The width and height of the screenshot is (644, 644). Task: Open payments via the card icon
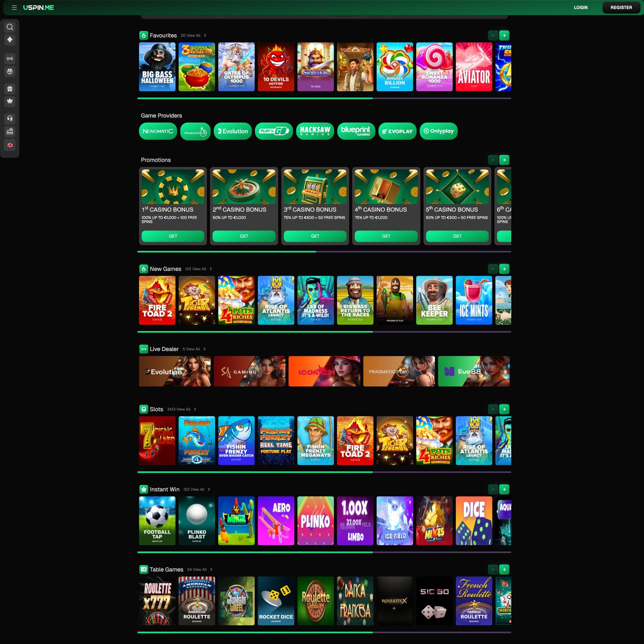tap(10, 132)
